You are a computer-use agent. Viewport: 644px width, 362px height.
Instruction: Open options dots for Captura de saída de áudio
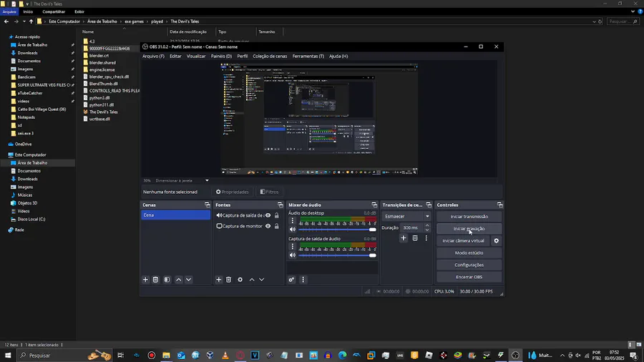pyautogui.click(x=293, y=246)
